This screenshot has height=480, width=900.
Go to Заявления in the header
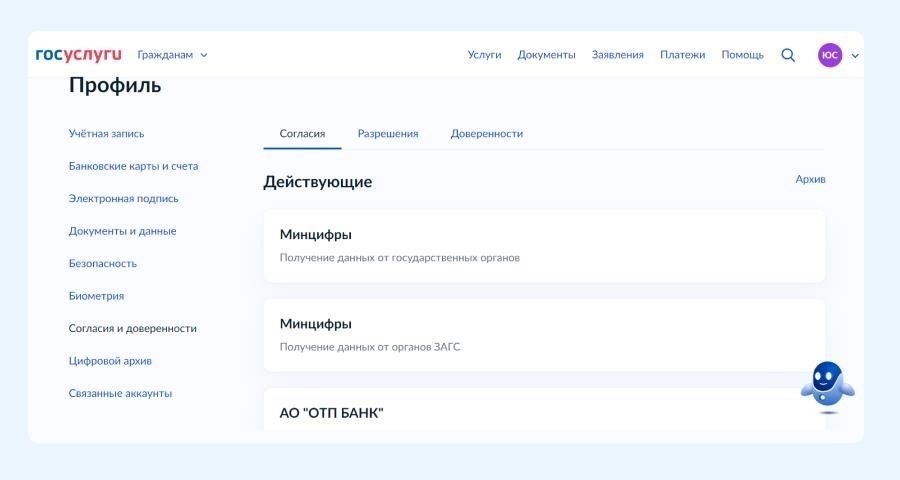[x=617, y=55]
